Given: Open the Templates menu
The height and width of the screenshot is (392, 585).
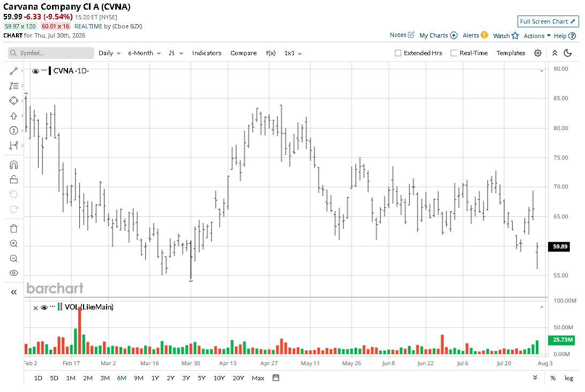Looking at the screenshot, I should (511, 53).
